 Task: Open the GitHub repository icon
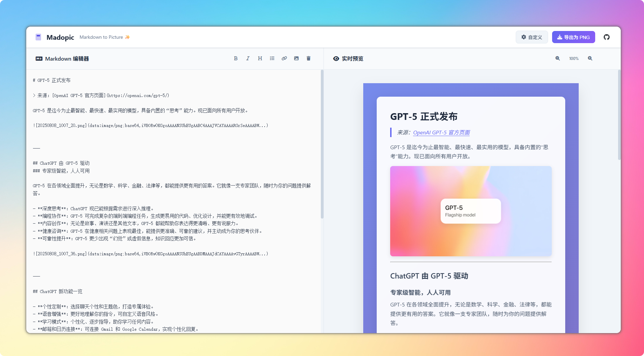pos(606,37)
